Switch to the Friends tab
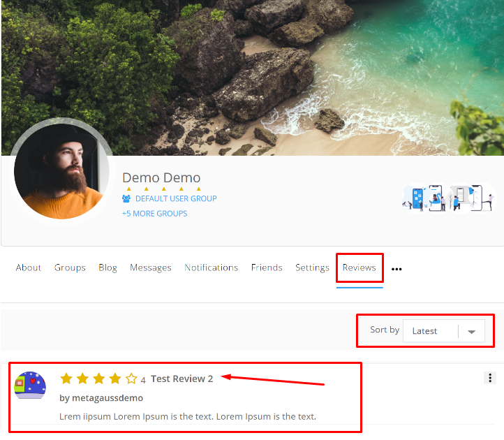The image size is (504, 440). point(267,267)
